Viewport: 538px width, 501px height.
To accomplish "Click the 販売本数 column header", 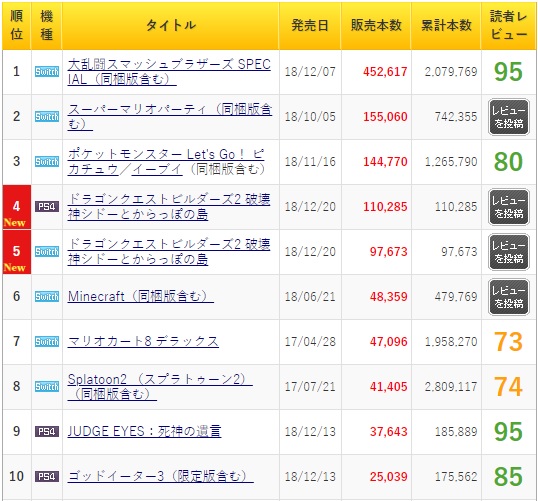I will click(376, 25).
